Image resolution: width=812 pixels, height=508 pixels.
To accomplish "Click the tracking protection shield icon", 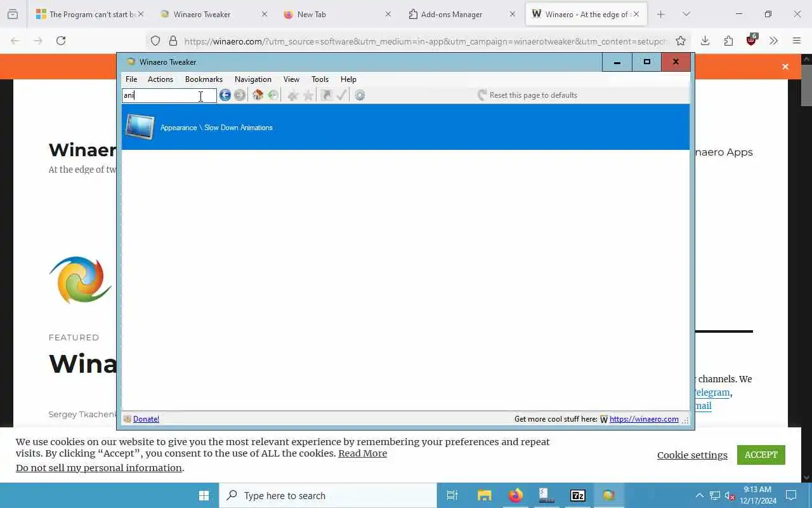I will pos(155,41).
